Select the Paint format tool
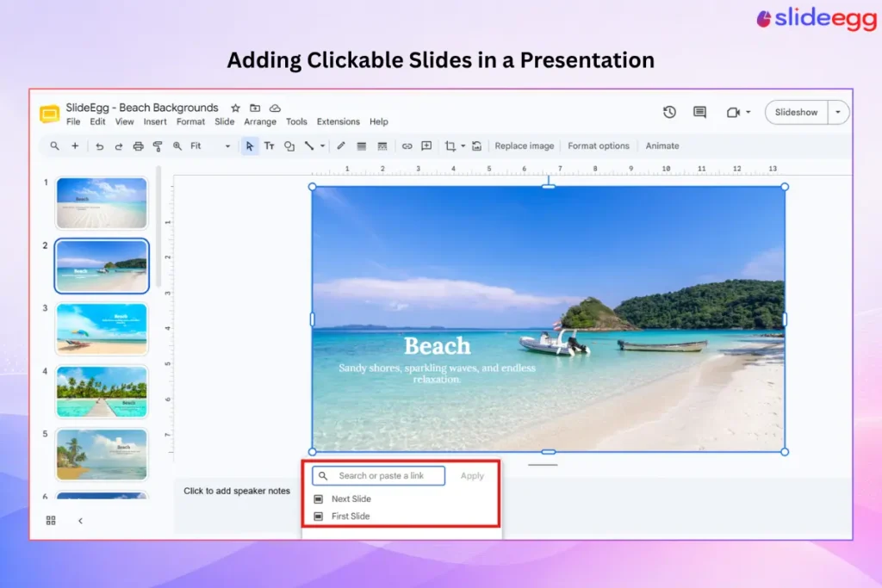The width and height of the screenshot is (882, 588). [x=158, y=146]
